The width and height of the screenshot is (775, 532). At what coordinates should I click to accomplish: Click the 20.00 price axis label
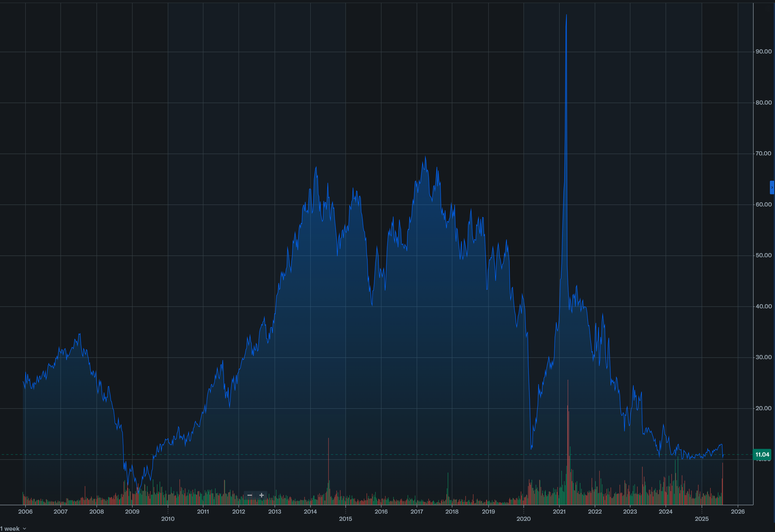(x=763, y=408)
